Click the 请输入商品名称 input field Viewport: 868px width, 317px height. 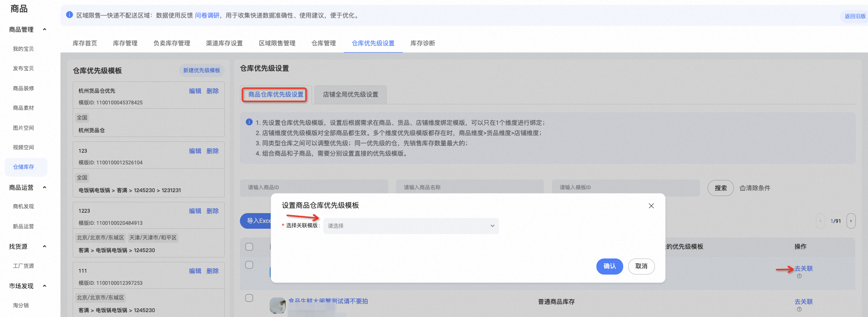click(x=470, y=187)
